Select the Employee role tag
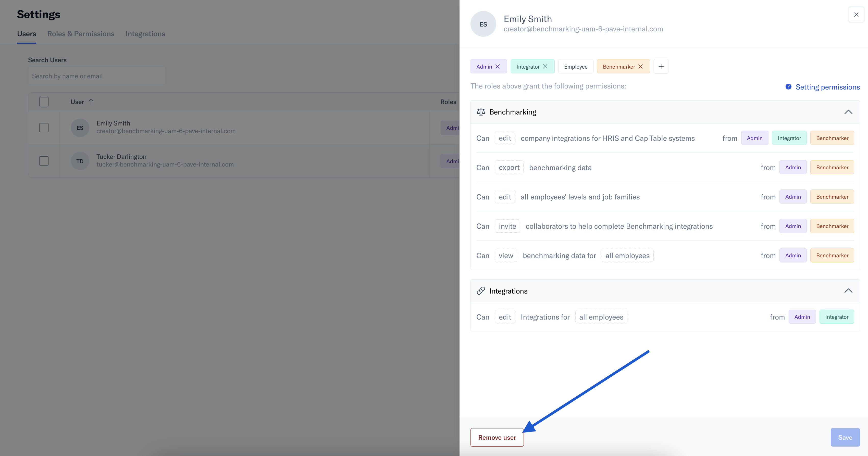The height and width of the screenshot is (456, 868). 576,67
